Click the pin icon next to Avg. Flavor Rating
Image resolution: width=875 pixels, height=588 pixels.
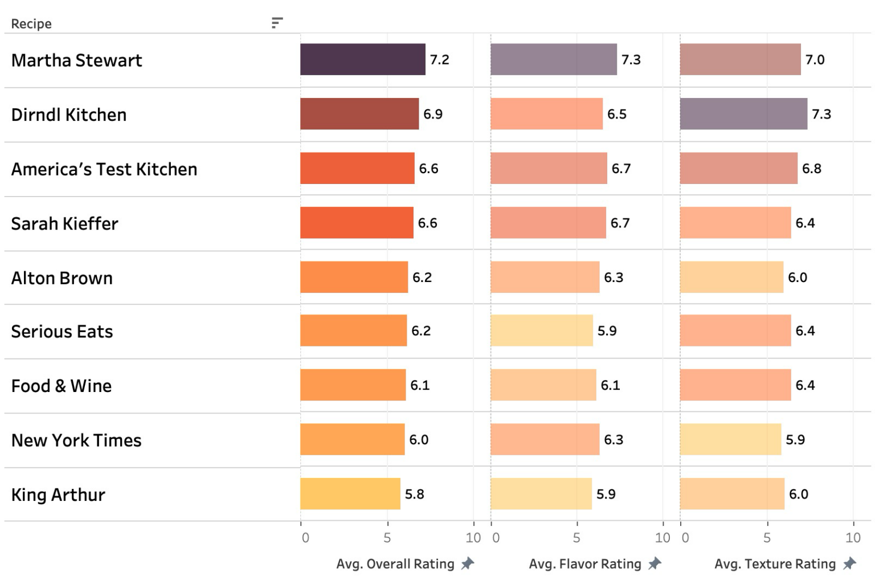655,563
